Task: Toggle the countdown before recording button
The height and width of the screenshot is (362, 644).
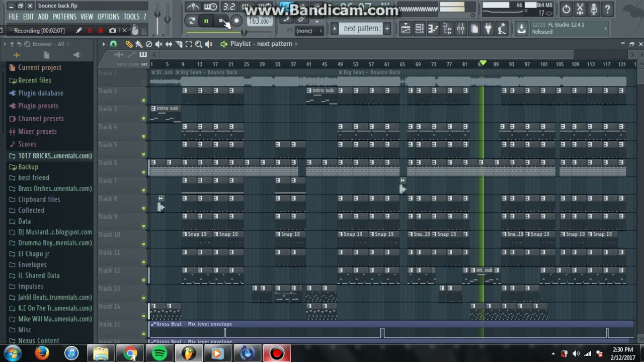Action: click(x=229, y=7)
